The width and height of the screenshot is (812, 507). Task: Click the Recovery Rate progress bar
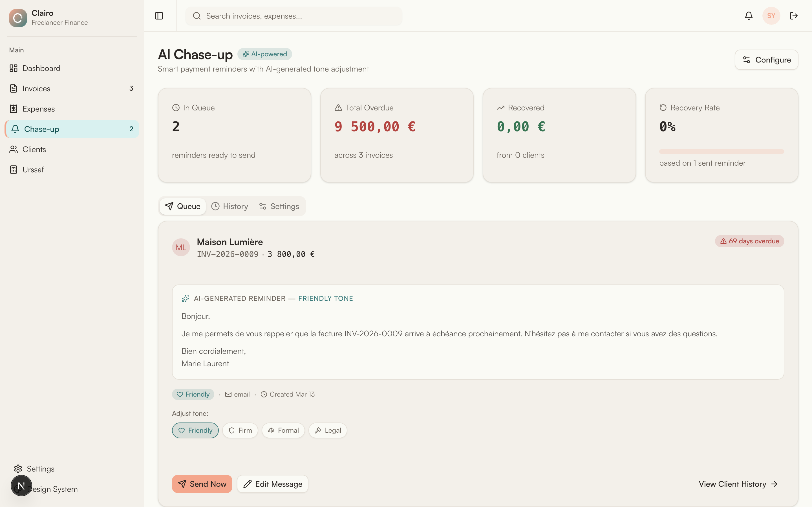[x=721, y=152]
